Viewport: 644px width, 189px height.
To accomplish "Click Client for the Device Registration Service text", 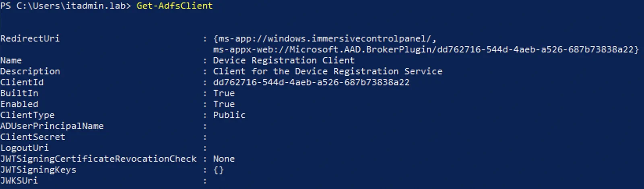I will coord(328,71).
